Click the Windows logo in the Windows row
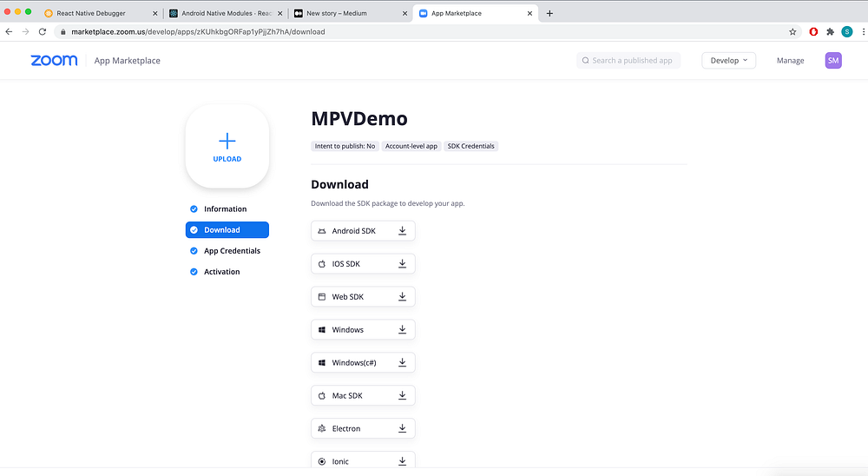Image resolution: width=868 pixels, height=476 pixels. tap(322, 330)
